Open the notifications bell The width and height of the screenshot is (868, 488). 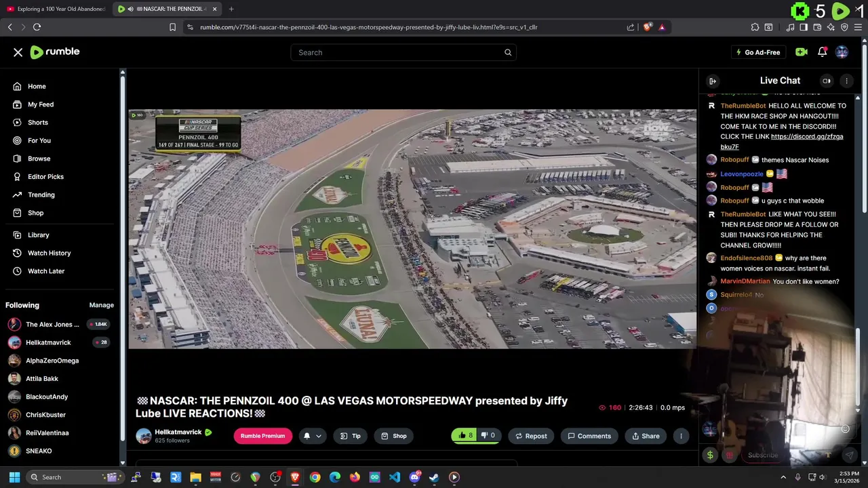[822, 52]
